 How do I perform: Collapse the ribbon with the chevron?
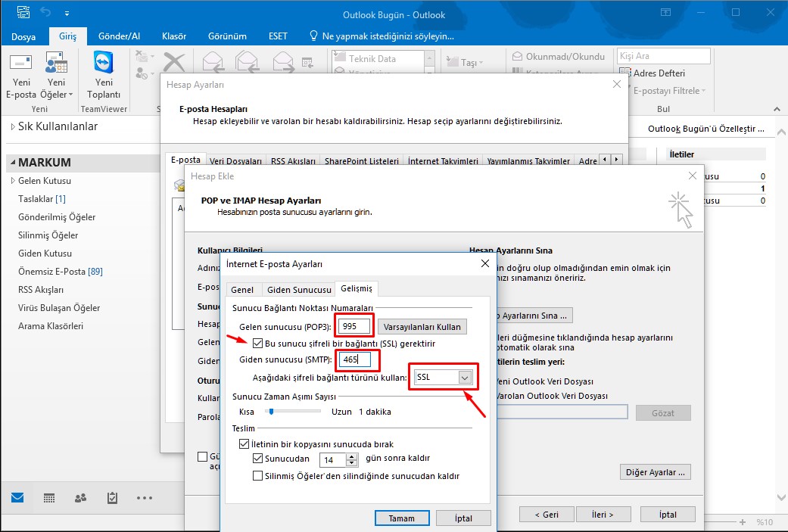pyautogui.click(x=777, y=109)
